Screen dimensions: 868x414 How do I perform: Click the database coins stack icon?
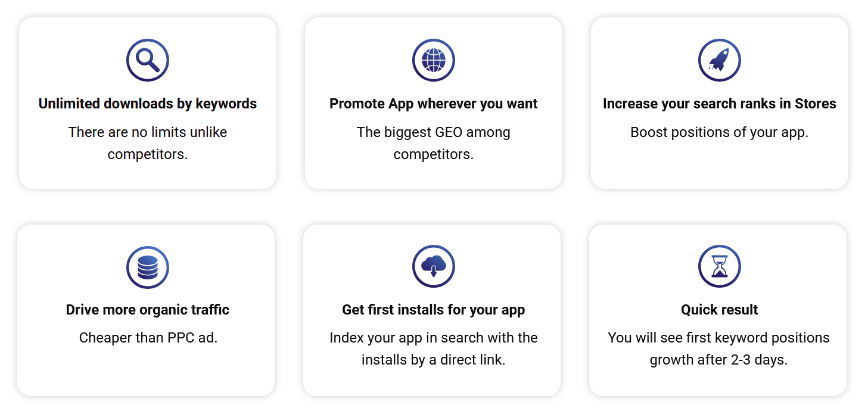(147, 267)
